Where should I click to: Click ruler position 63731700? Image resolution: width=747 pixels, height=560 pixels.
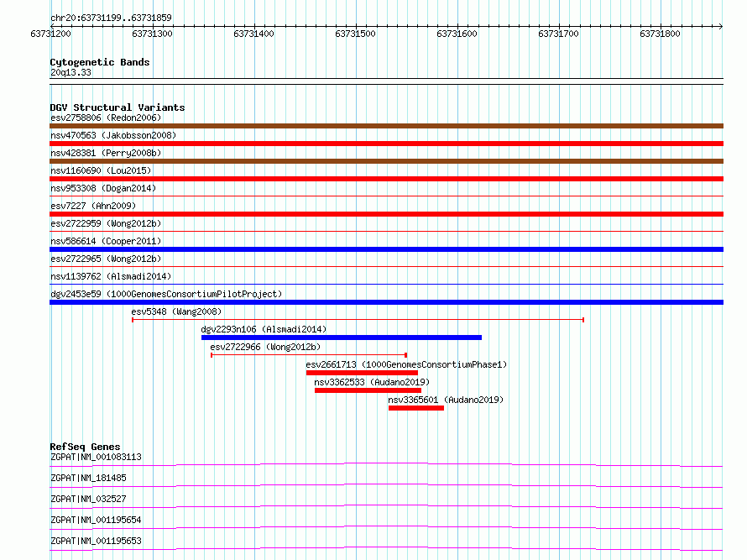click(x=558, y=34)
